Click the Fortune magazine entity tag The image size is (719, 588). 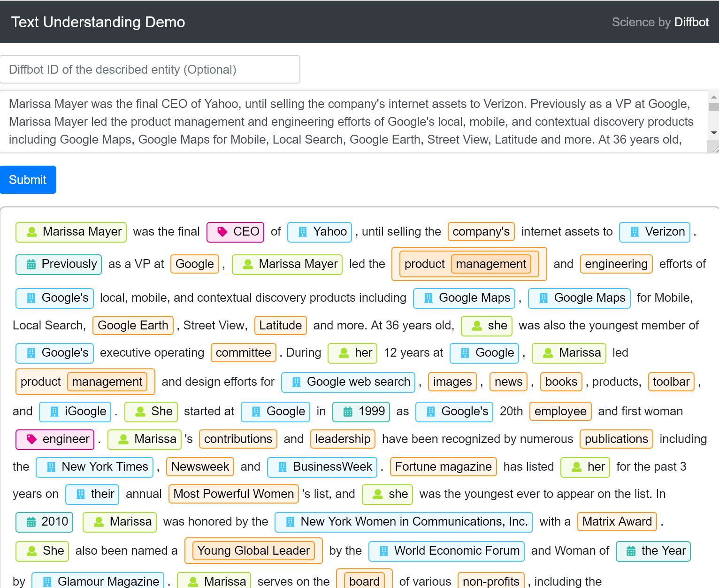point(443,467)
